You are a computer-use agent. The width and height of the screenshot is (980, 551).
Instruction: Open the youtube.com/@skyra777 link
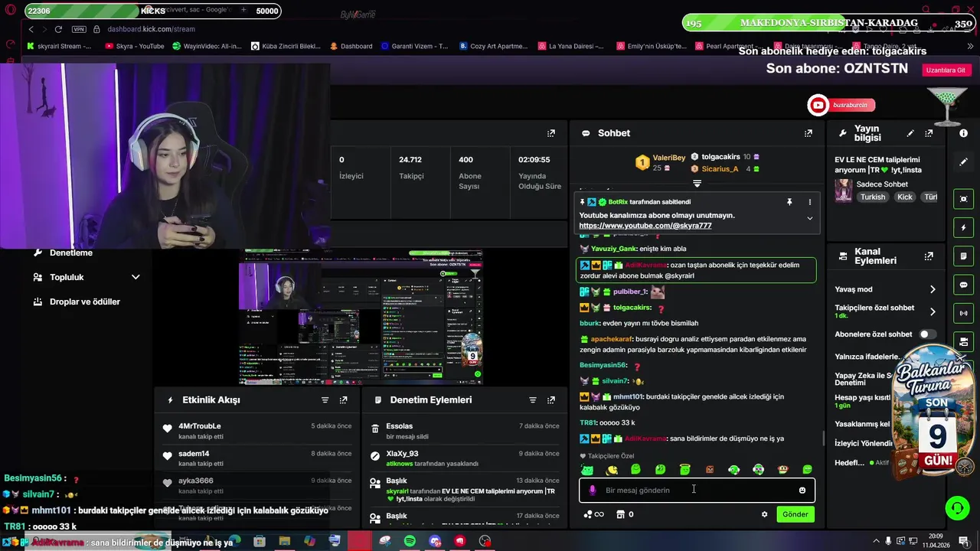645,226
